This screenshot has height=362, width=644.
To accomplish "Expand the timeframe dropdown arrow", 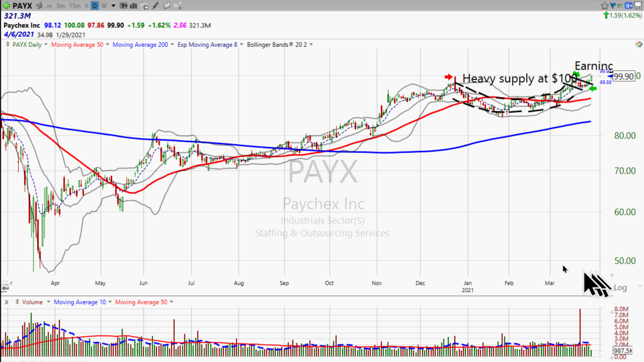I will click(113, 6).
